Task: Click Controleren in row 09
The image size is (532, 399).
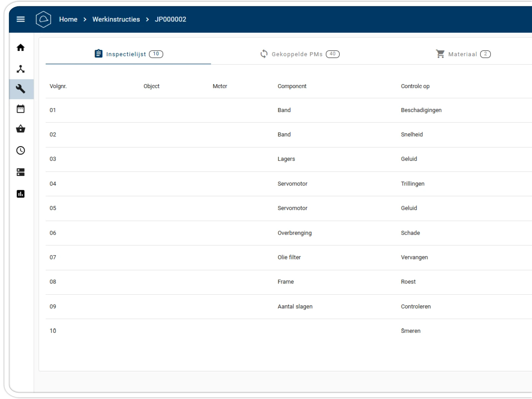Action: point(416,306)
